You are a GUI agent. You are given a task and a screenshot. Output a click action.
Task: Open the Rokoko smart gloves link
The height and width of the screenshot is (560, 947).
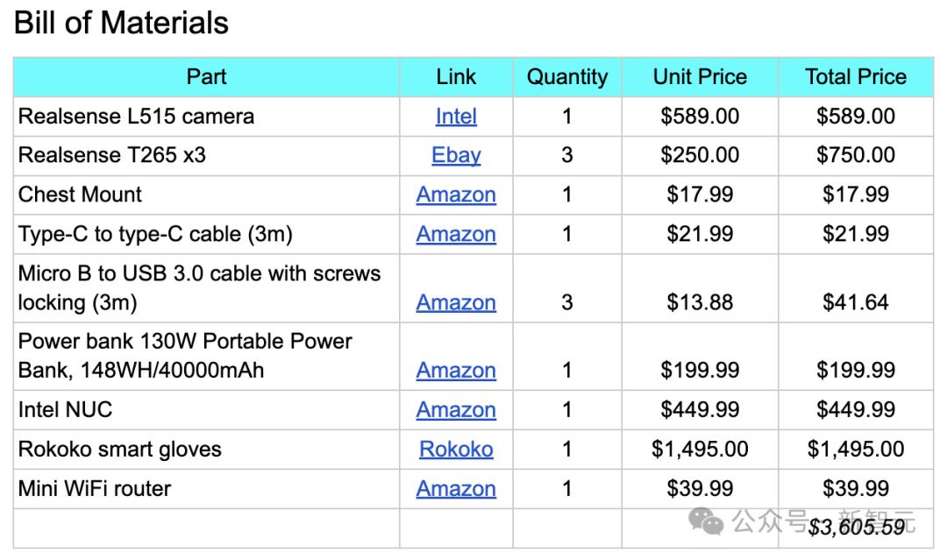click(x=456, y=450)
